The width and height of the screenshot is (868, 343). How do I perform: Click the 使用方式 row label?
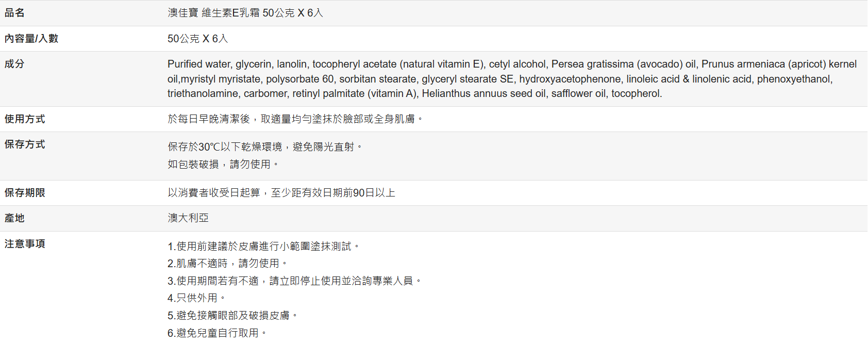(25, 119)
